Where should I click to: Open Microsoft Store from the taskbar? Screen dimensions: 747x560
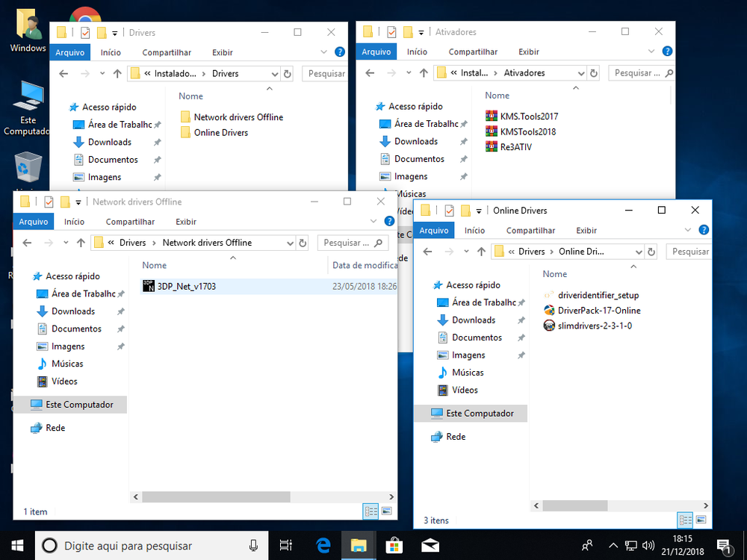394,545
